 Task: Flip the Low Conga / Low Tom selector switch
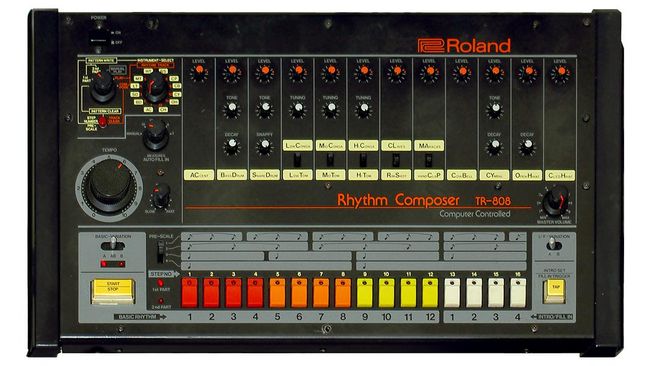[x=297, y=160]
